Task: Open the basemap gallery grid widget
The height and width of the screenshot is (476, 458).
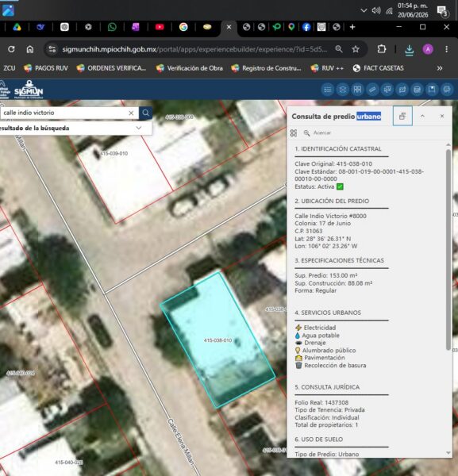Action: (x=357, y=90)
